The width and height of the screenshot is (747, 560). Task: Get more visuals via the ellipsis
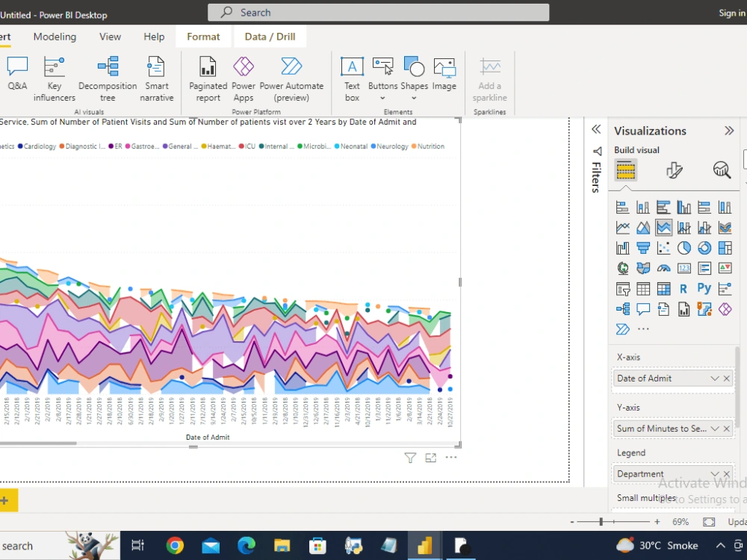pos(643,329)
